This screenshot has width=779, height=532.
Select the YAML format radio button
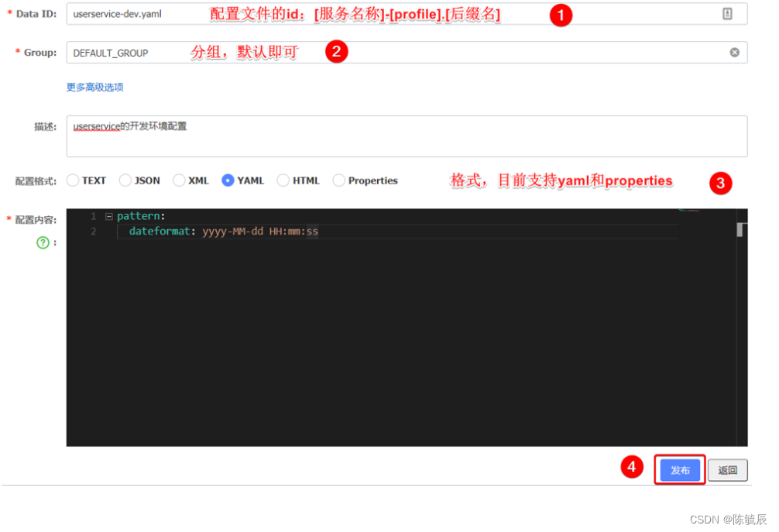click(x=228, y=180)
